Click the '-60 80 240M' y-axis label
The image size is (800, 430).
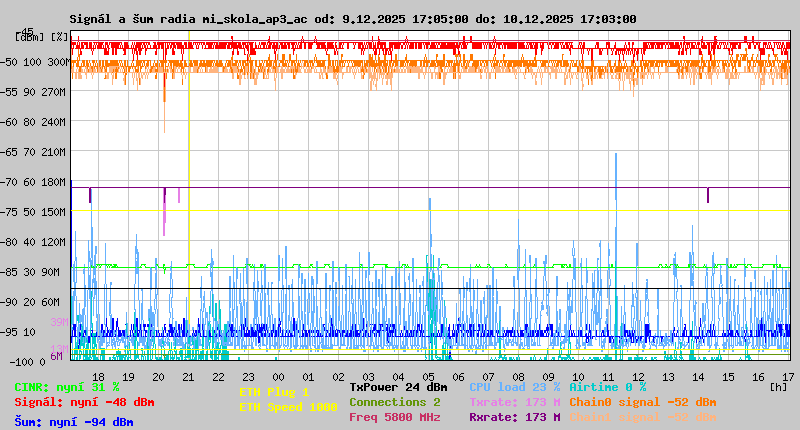tap(33, 122)
